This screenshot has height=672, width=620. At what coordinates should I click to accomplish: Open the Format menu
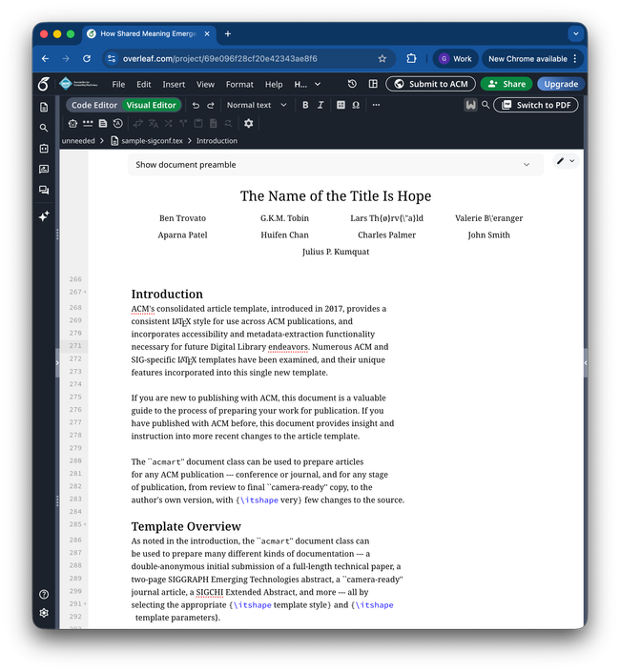click(239, 84)
